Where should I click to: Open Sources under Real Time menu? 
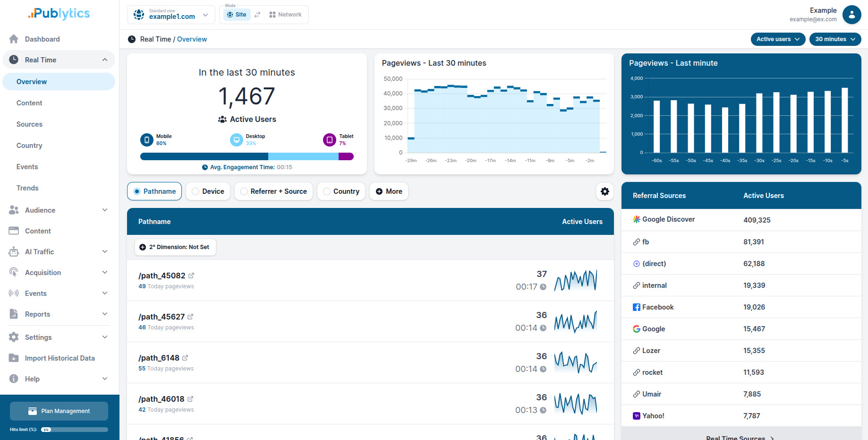29,124
